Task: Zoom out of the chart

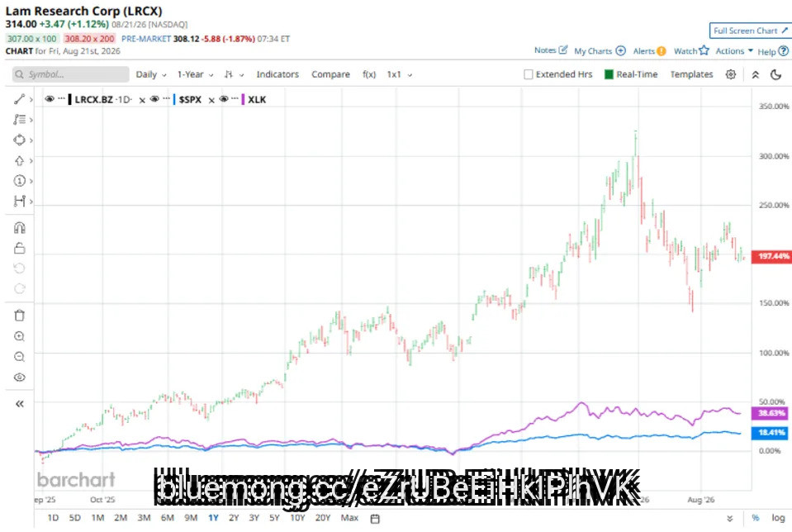Action: pyautogui.click(x=19, y=357)
